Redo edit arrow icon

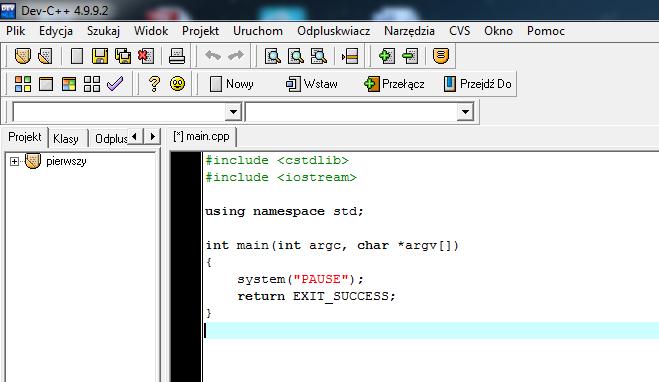236,55
